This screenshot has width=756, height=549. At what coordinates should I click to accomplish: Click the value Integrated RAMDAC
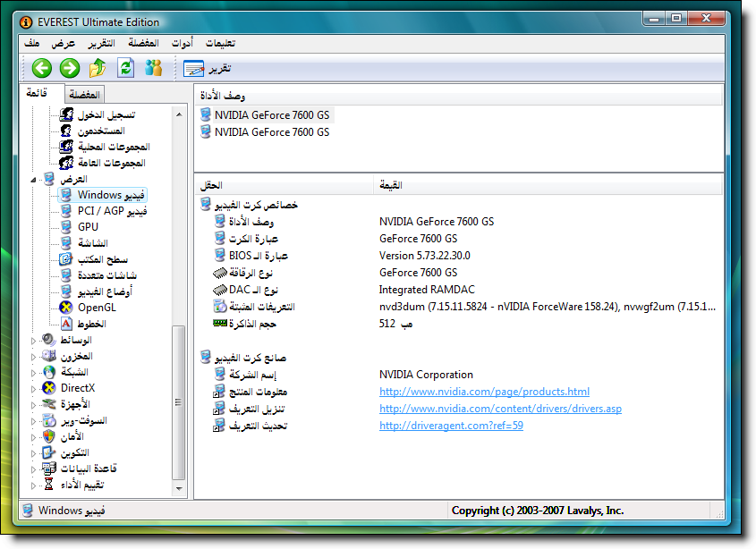(427, 290)
